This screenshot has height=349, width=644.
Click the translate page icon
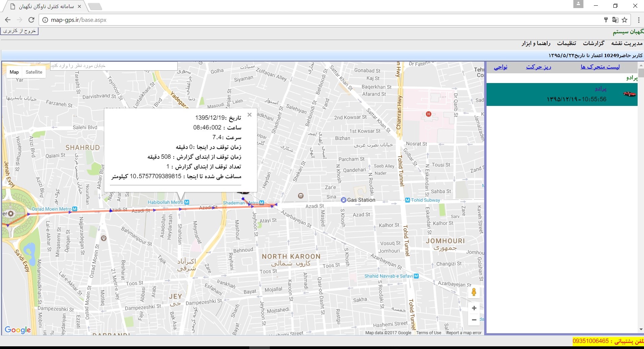point(615,20)
